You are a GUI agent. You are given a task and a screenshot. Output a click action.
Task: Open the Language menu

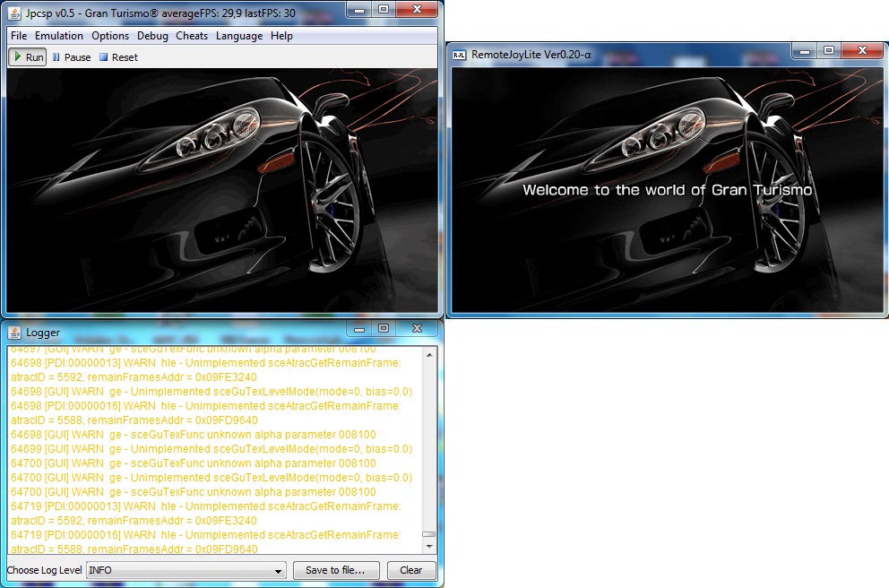(x=239, y=36)
